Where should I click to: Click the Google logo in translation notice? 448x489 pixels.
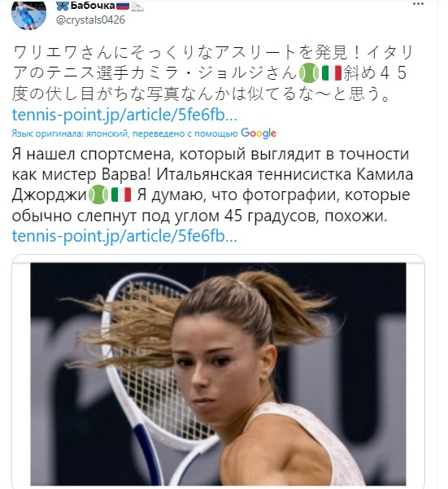point(259,133)
